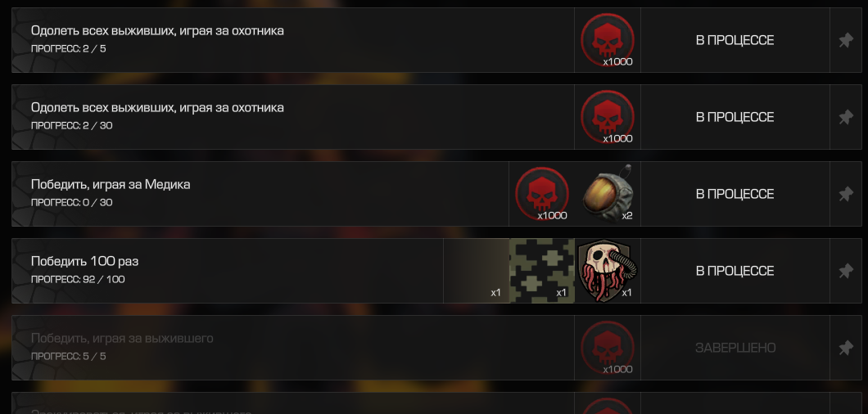
Task: Pin the hunter challenge with progress 2 / 30
Action: coord(845,117)
